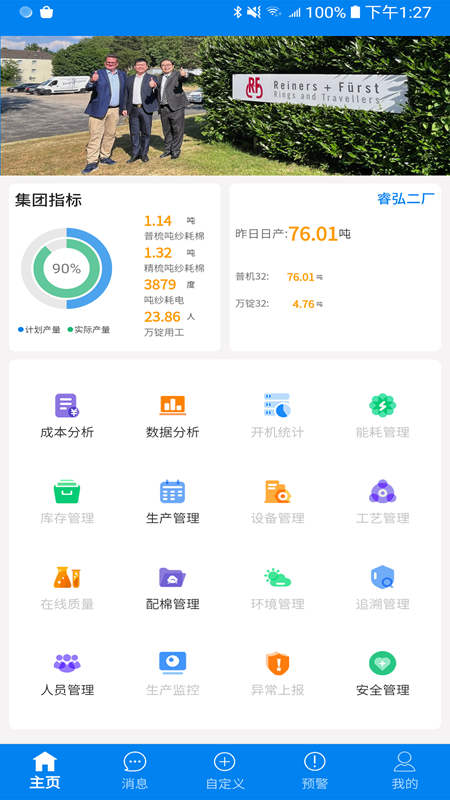
Task: Open the 配棉管理 purple folder icon
Action: [x=172, y=577]
